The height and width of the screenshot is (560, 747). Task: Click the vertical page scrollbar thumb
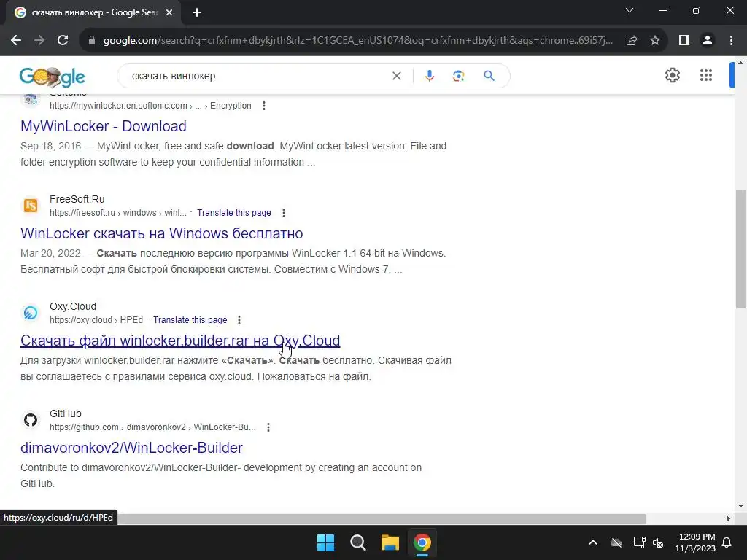click(x=740, y=249)
